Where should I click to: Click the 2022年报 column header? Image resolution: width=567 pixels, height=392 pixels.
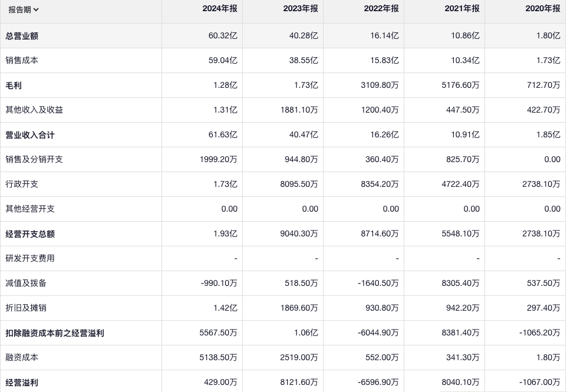pyautogui.click(x=381, y=9)
